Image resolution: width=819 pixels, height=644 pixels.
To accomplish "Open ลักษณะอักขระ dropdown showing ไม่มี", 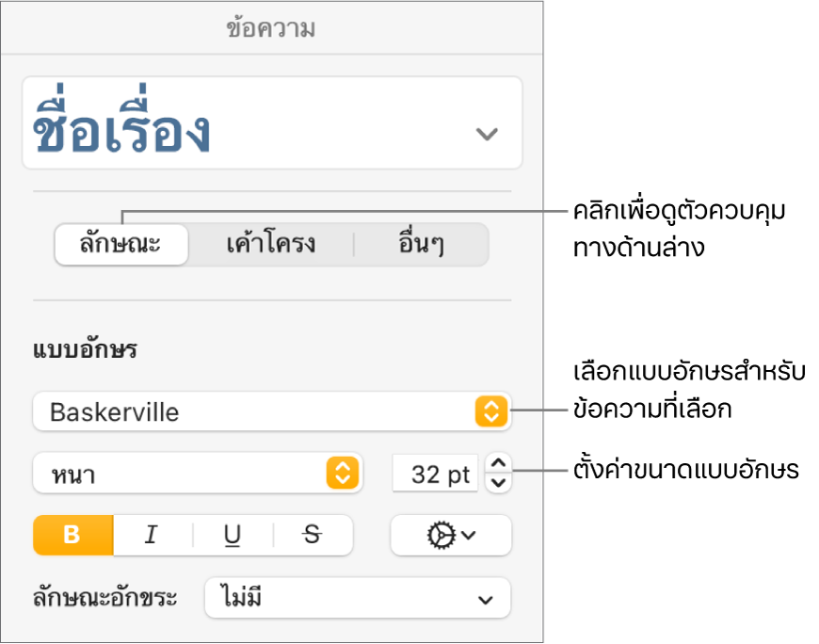I will coord(358,598).
